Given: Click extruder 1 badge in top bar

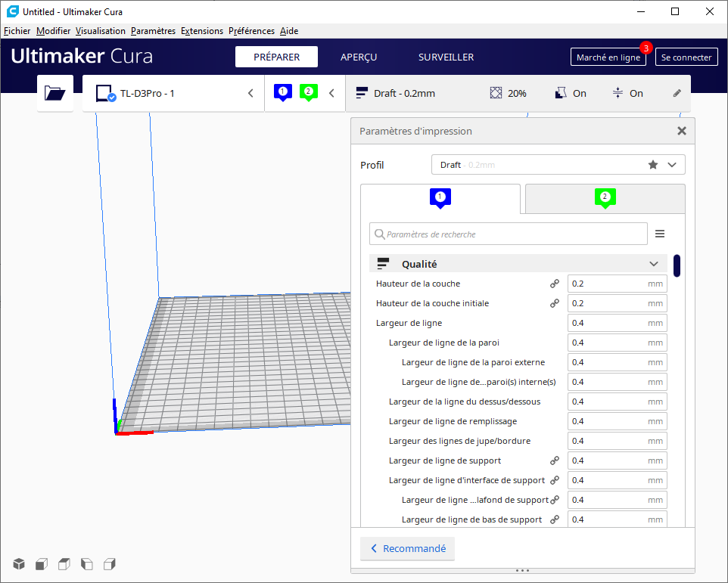Looking at the screenshot, I should (x=283, y=92).
